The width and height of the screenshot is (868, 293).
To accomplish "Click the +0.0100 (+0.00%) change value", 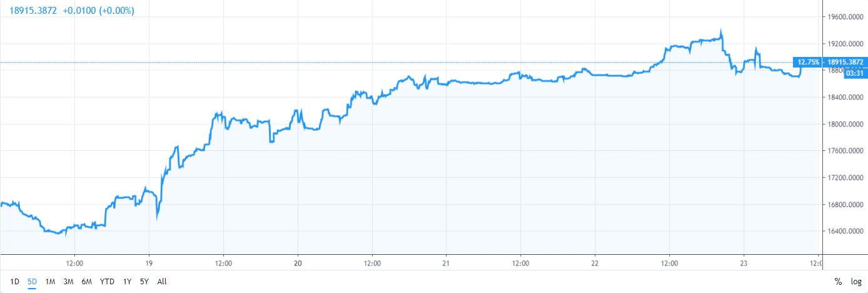I will pyautogui.click(x=98, y=11).
